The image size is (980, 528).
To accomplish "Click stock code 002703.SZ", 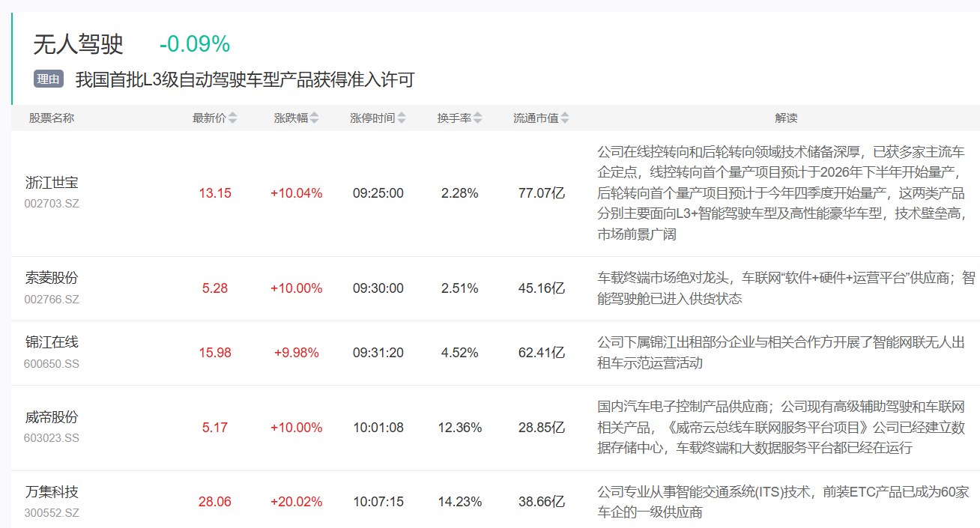I will pyautogui.click(x=52, y=204).
